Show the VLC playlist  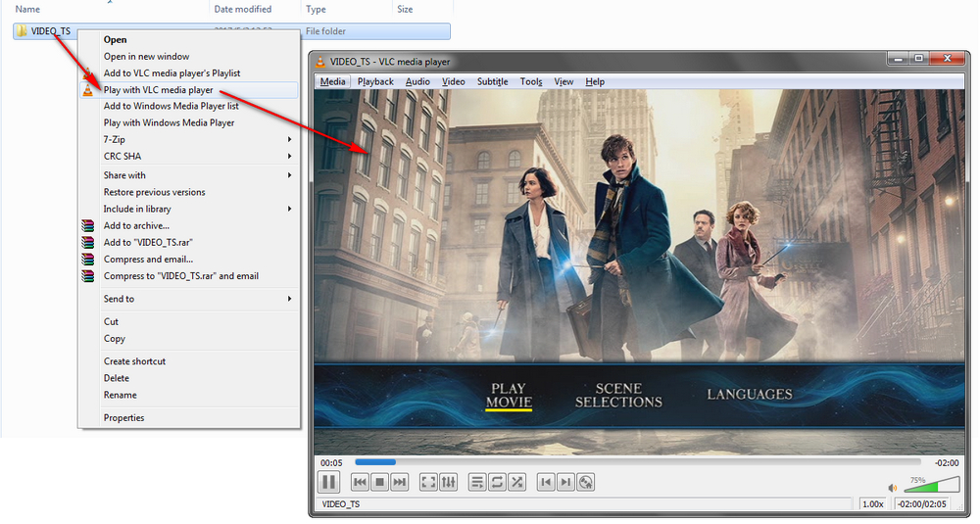[x=477, y=482]
